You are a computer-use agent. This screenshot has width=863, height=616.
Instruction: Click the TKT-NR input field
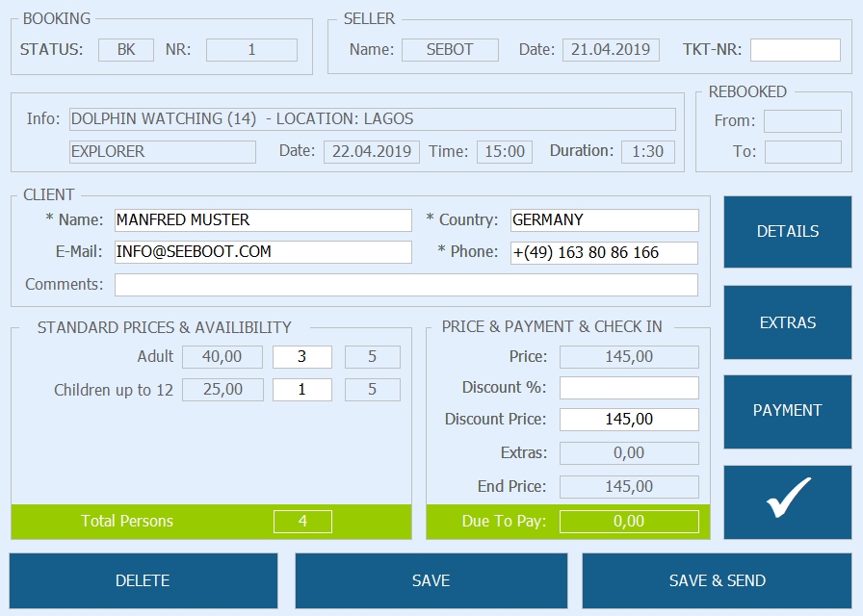coord(796,50)
